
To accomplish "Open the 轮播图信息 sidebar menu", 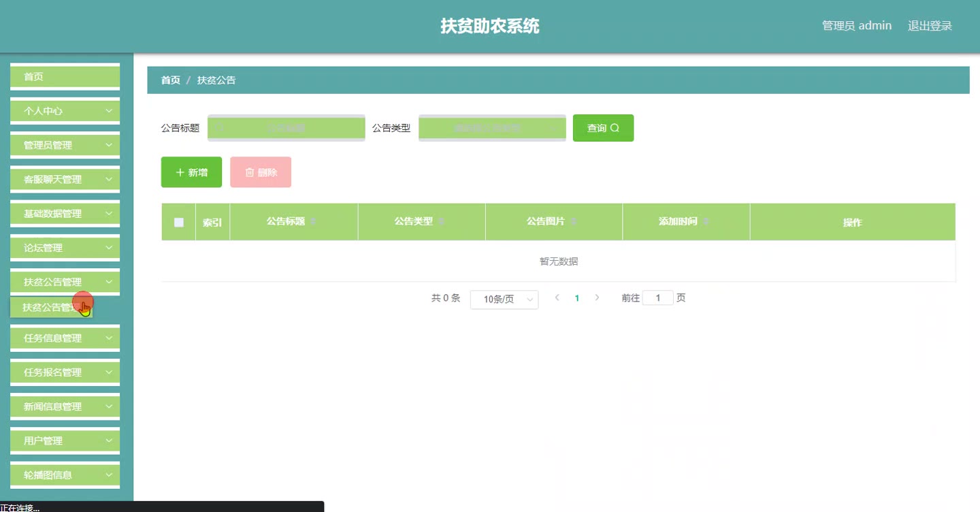I will coord(65,475).
